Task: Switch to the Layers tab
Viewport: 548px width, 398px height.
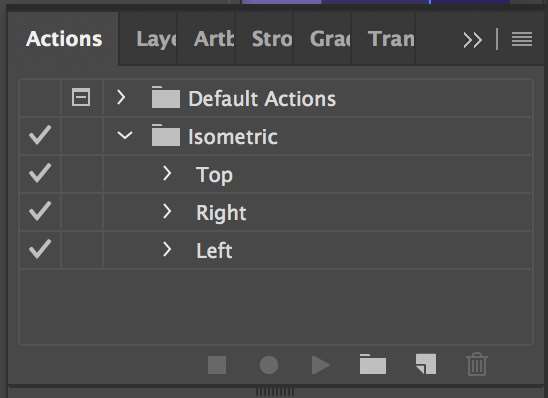Action: (156, 39)
